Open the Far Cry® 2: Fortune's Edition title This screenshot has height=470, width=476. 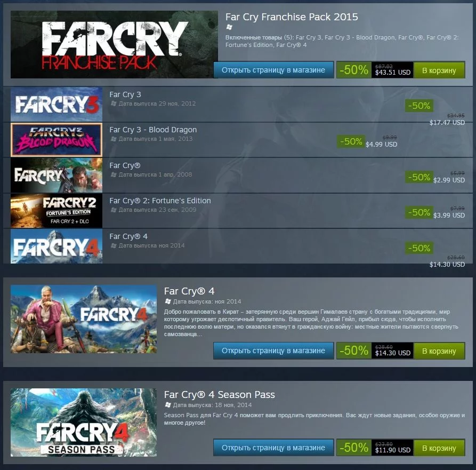tap(160, 201)
